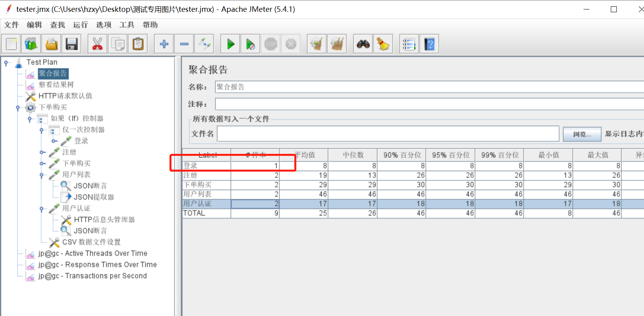This screenshot has height=316, width=644.
Task: Open Help with question mark icon
Action: 429,44
